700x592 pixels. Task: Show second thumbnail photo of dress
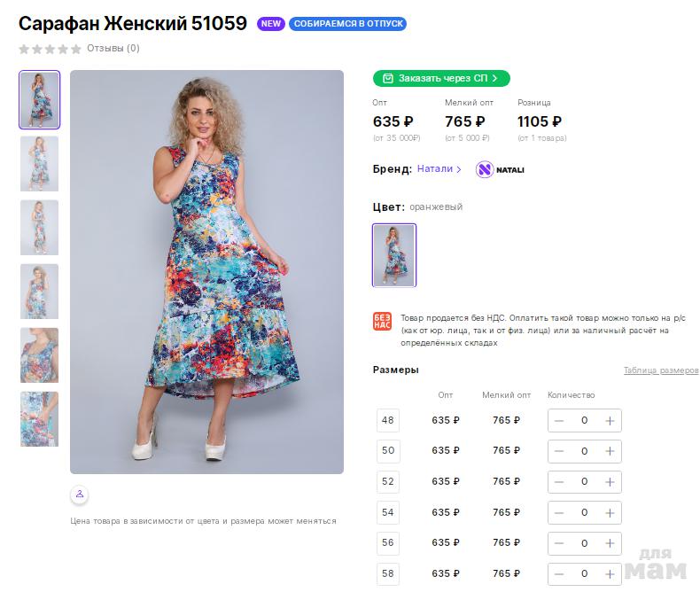[39, 164]
